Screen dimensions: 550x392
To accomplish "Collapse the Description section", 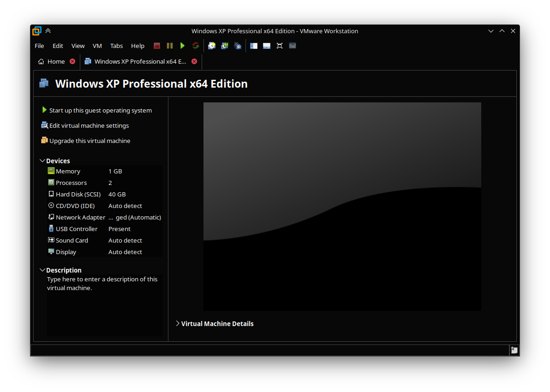I will (x=42, y=270).
